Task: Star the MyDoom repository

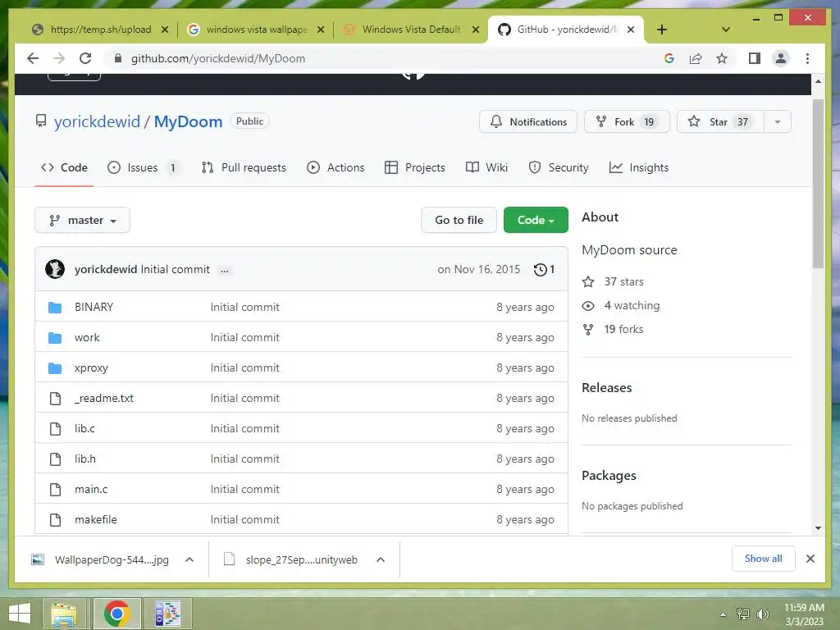Action: [x=720, y=121]
